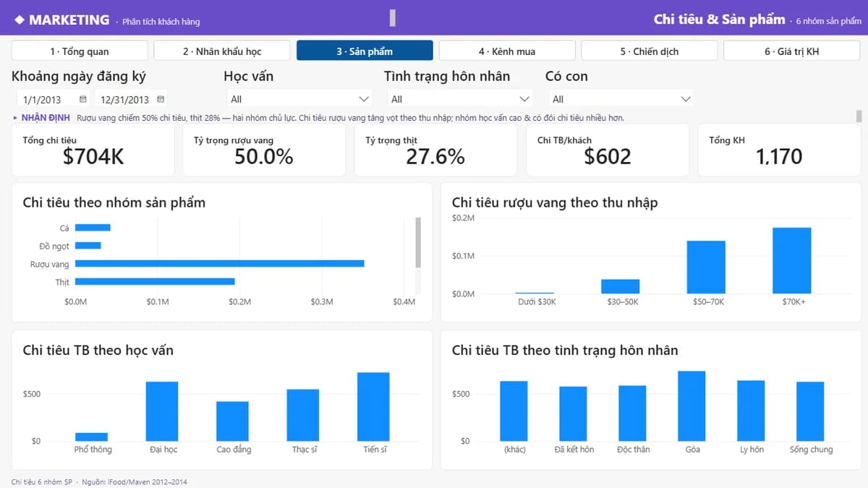This screenshot has width=868, height=488.
Task: Click the Ly hôn marital status bar
Action: (751, 411)
